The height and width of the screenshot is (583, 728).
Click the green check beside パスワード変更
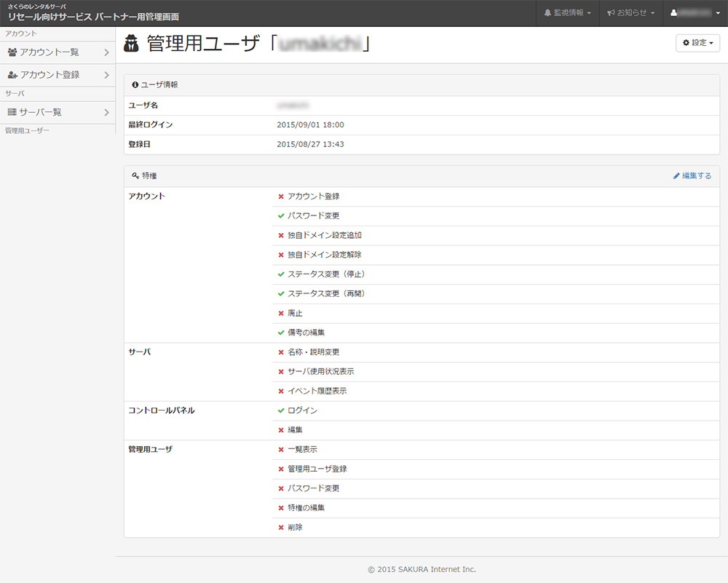[281, 216]
